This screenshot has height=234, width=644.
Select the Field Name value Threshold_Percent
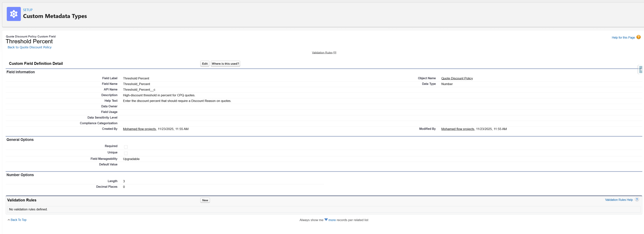[136, 84]
